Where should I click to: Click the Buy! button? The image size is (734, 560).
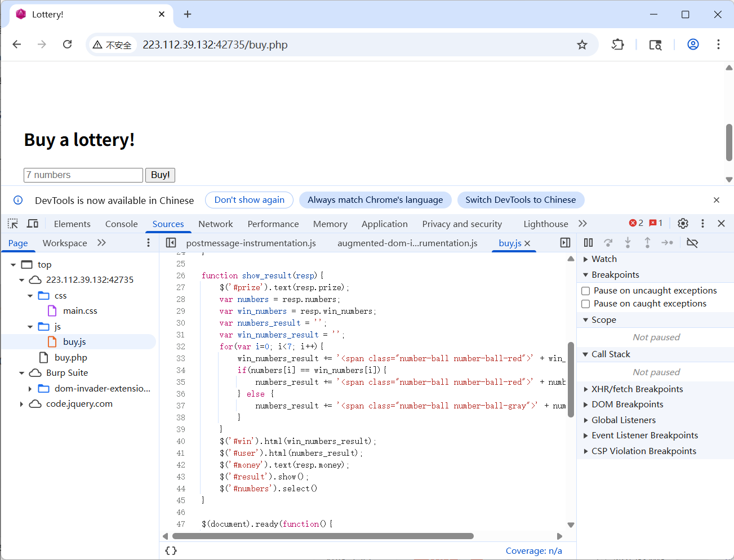click(x=160, y=175)
